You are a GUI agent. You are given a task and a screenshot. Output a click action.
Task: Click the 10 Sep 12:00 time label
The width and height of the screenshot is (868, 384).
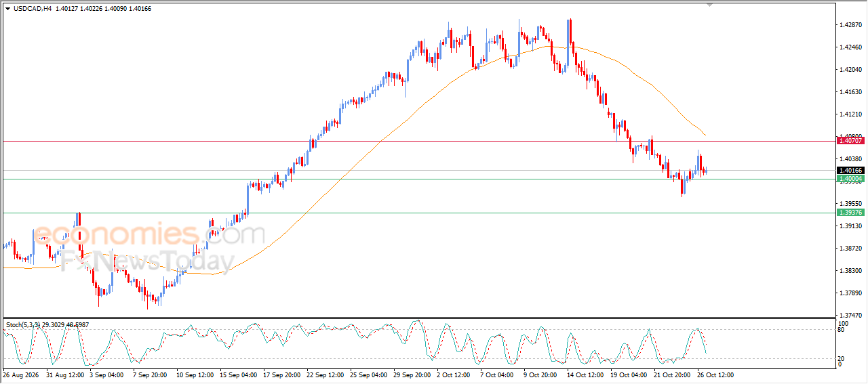pos(196,375)
